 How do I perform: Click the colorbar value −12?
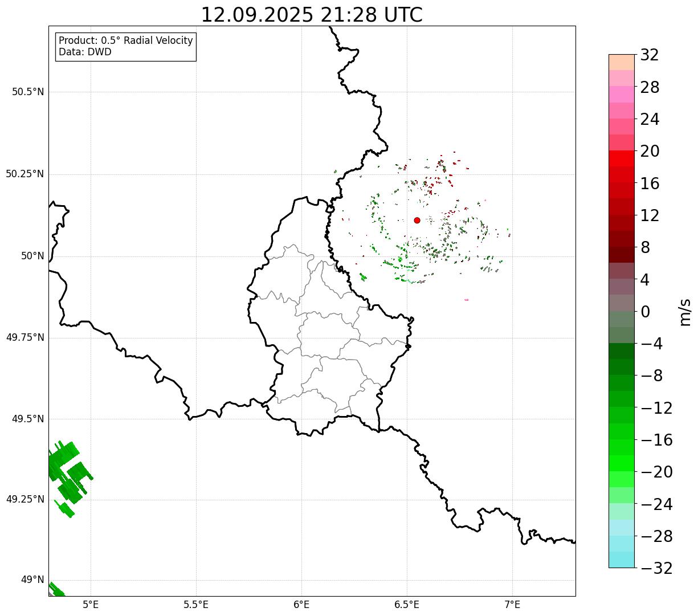pyautogui.click(x=656, y=408)
